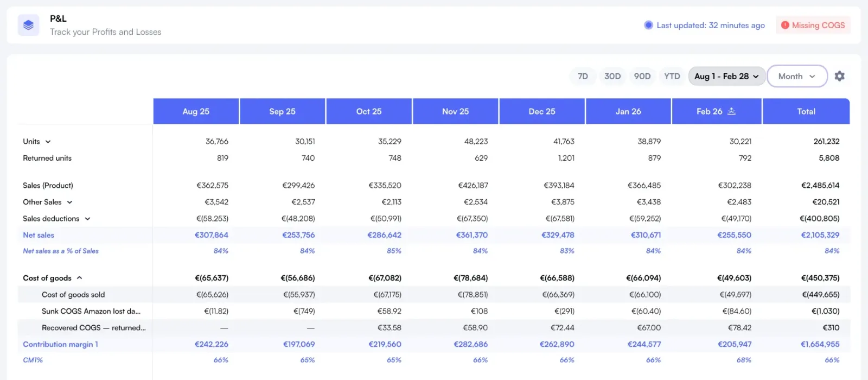Click the red Missing COGS alert icon
This screenshot has height=380, width=868.
[784, 25]
